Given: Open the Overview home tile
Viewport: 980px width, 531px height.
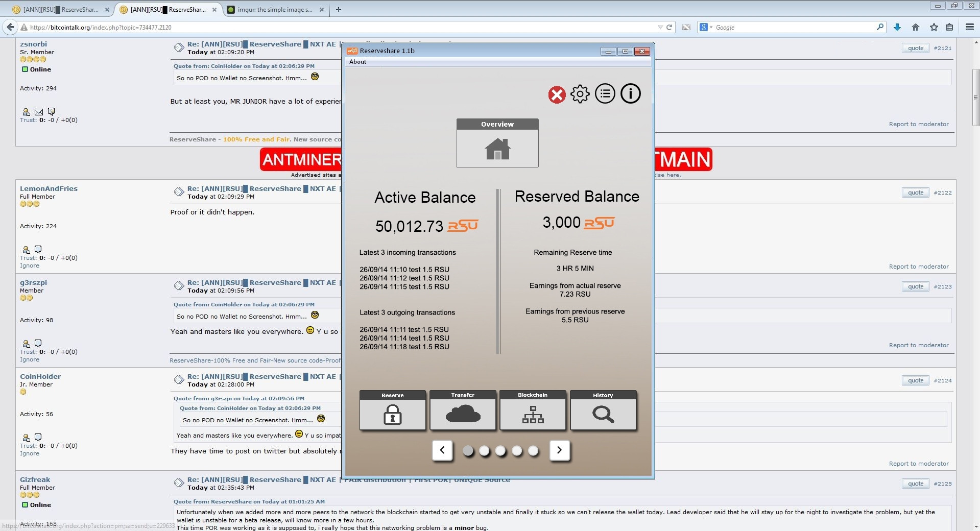Looking at the screenshot, I should [497, 143].
